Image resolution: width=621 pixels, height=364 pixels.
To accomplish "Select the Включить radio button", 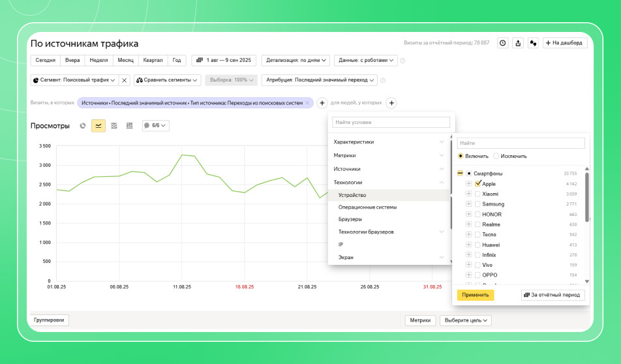I will [x=461, y=156].
